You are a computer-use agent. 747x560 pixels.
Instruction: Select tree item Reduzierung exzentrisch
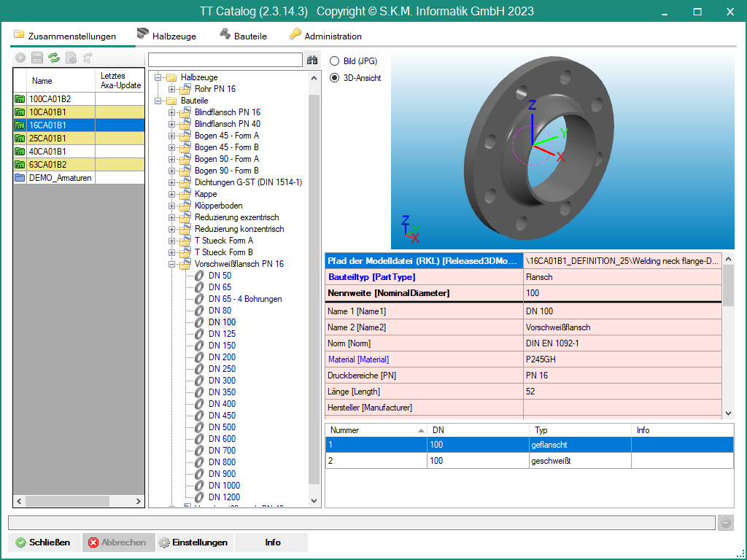[237, 217]
